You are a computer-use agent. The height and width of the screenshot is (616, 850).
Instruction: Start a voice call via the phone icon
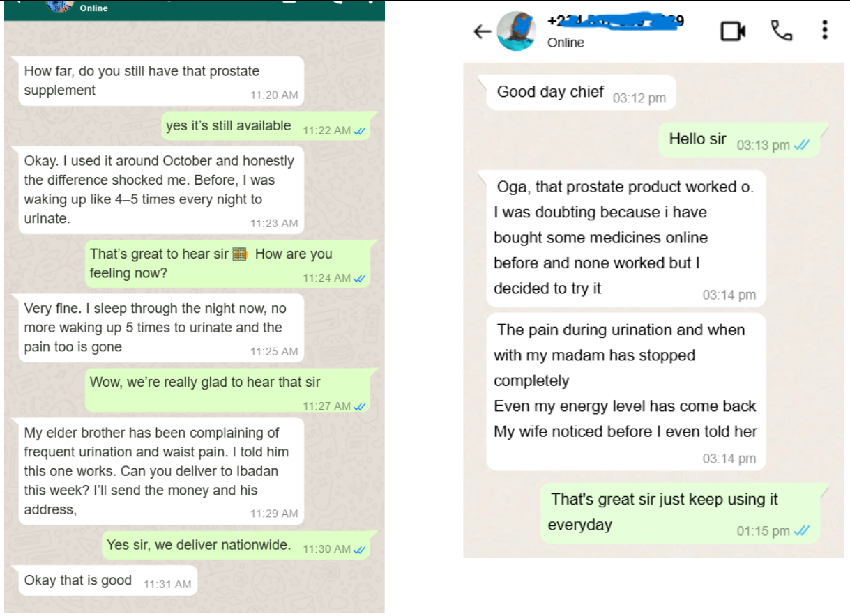tap(782, 30)
